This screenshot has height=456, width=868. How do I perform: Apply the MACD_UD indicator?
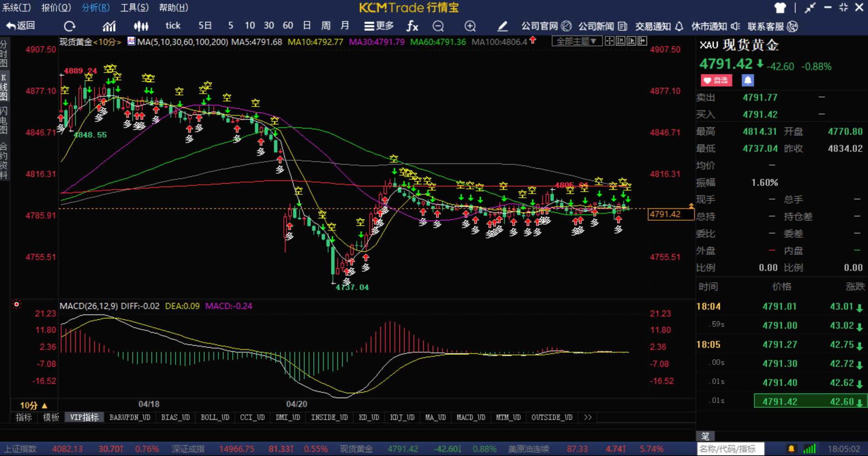471,417
